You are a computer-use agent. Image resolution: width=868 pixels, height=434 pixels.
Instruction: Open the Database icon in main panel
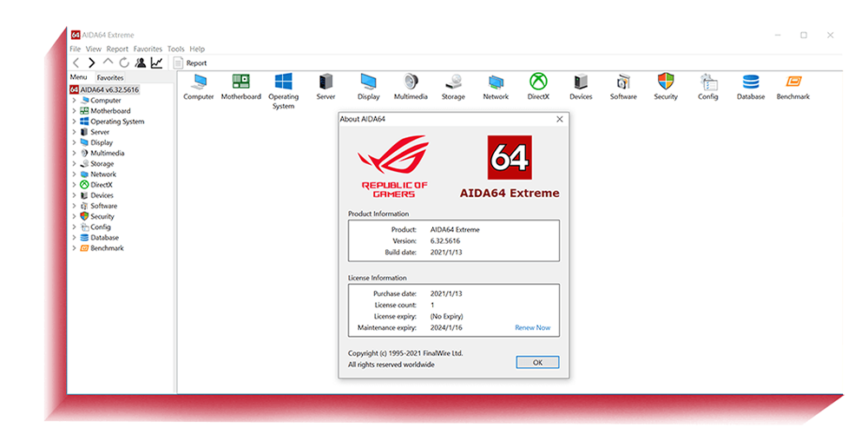pyautogui.click(x=751, y=82)
